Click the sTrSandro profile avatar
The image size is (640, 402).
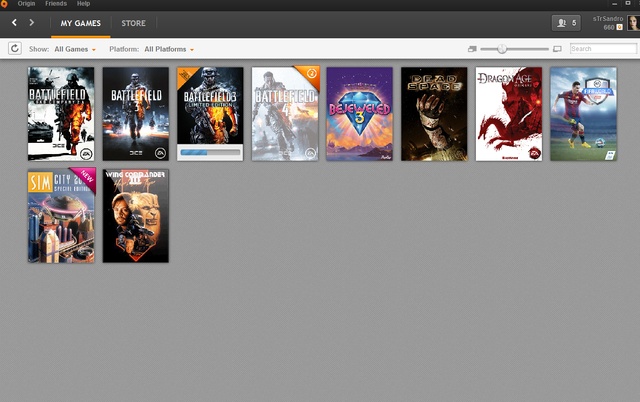click(x=633, y=23)
